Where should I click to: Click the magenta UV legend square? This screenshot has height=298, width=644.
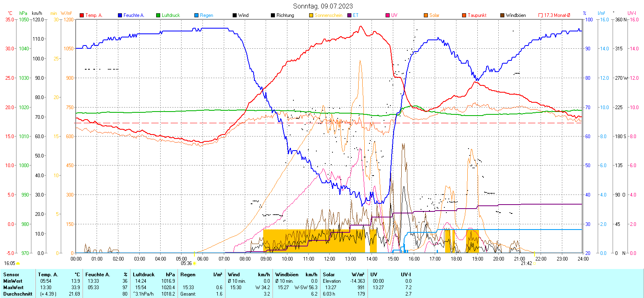coord(388,15)
